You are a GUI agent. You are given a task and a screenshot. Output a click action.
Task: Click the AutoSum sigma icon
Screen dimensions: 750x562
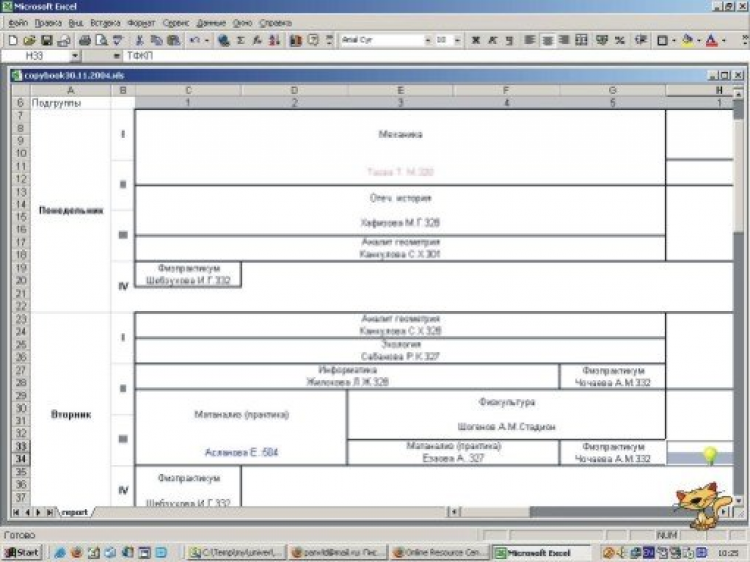coord(241,41)
